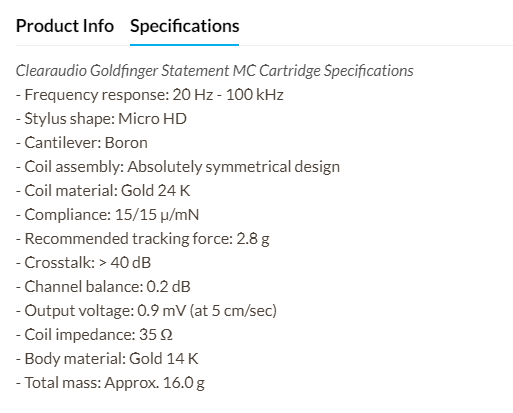Screen dimensions: 513x413
Task: Select the Specifications tab
Action: 185,26
